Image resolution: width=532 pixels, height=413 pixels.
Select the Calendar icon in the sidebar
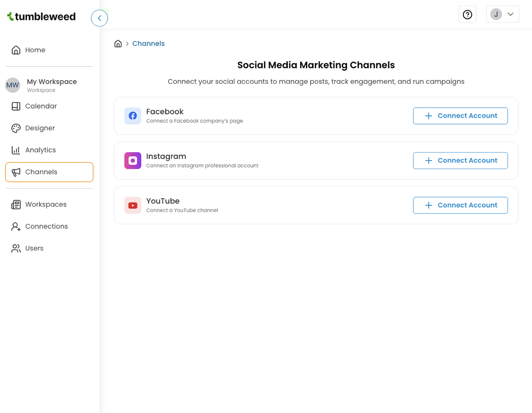click(16, 106)
